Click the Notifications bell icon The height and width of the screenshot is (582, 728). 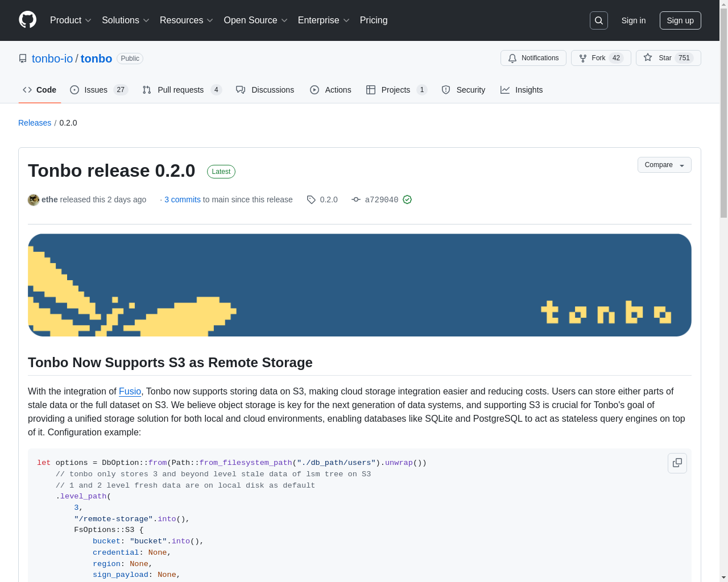pos(512,58)
